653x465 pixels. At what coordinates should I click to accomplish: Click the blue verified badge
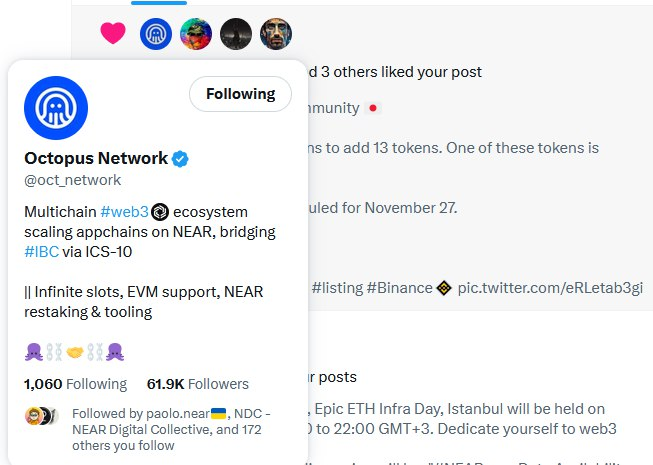tap(181, 158)
